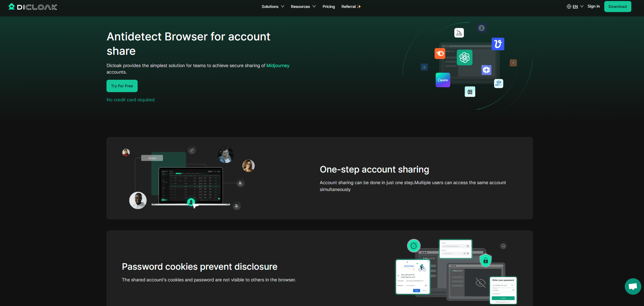The width and height of the screenshot is (644, 306).
Task: Click the orange Semrush comet icon
Action: pos(440,53)
